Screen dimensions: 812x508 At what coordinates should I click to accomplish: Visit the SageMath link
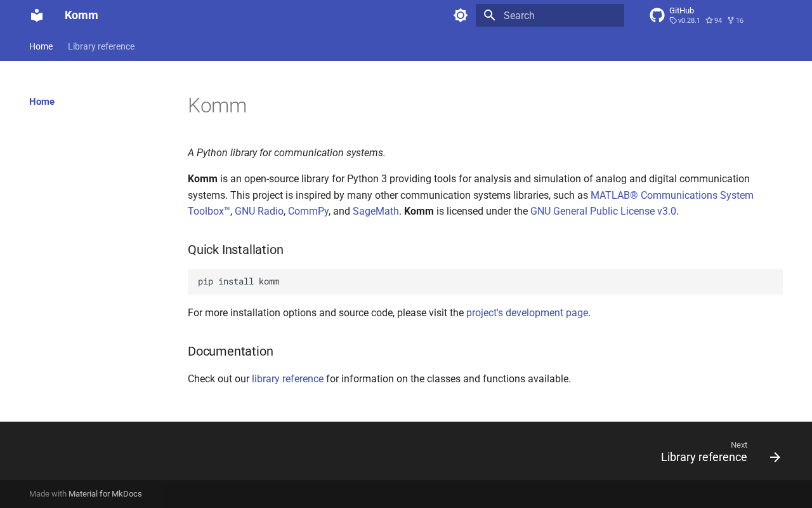376,211
